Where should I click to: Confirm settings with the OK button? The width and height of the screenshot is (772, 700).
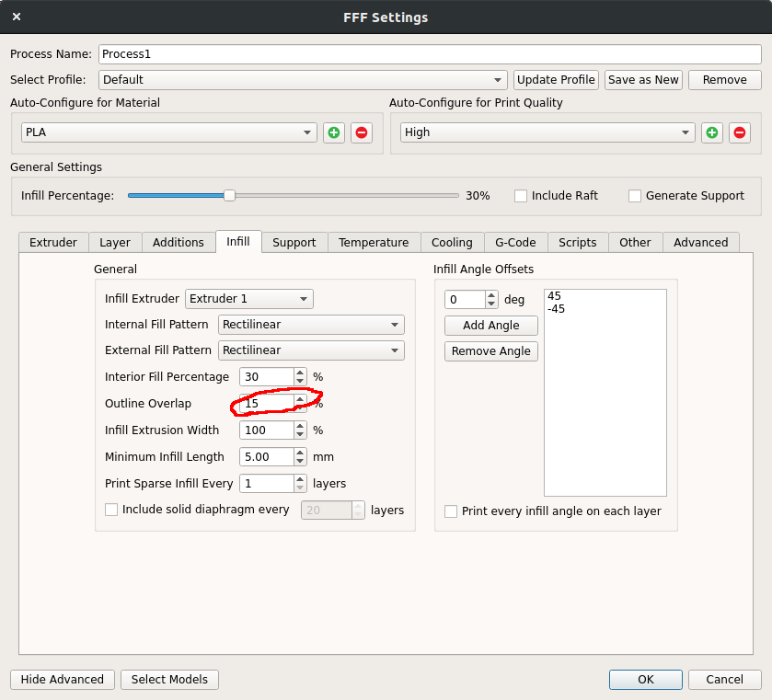click(645, 680)
